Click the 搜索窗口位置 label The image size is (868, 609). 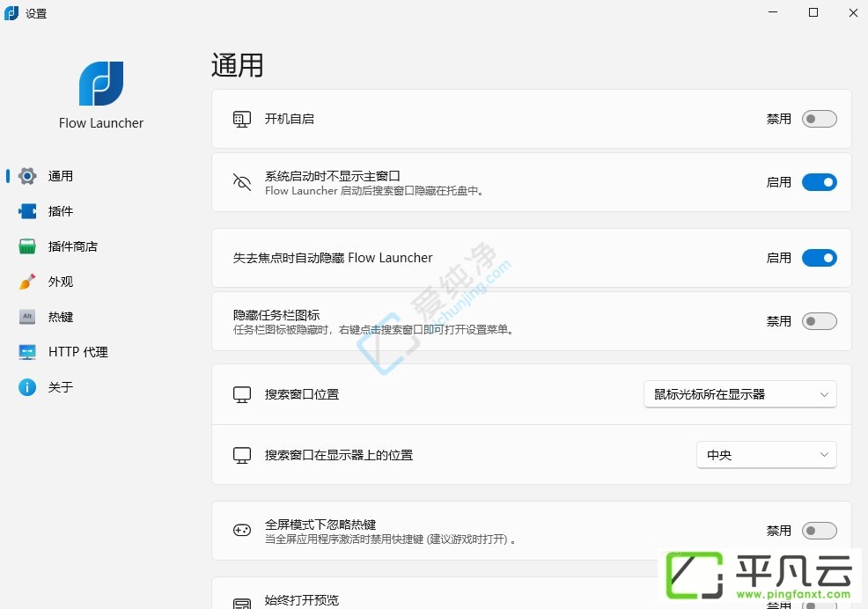pos(302,394)
